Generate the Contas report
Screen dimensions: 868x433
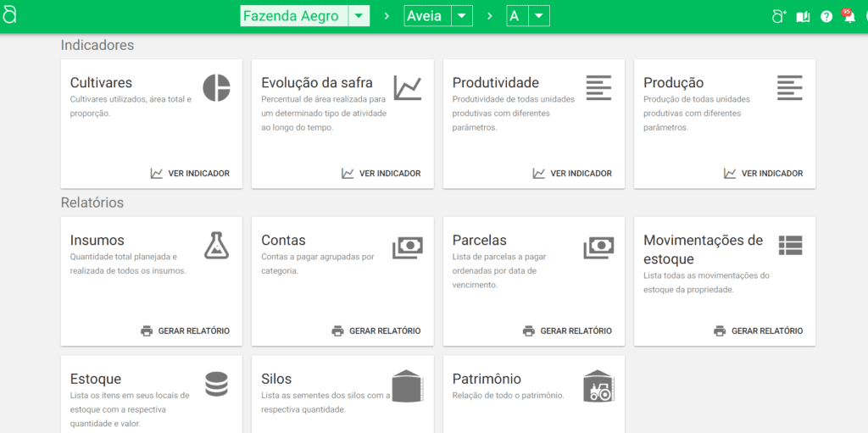pyautogui.click(x=376, y=330)
